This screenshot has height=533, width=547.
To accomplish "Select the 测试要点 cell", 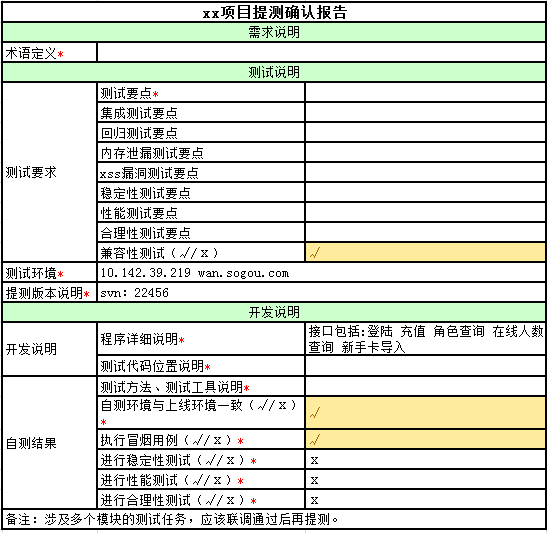I will (201, 92).
